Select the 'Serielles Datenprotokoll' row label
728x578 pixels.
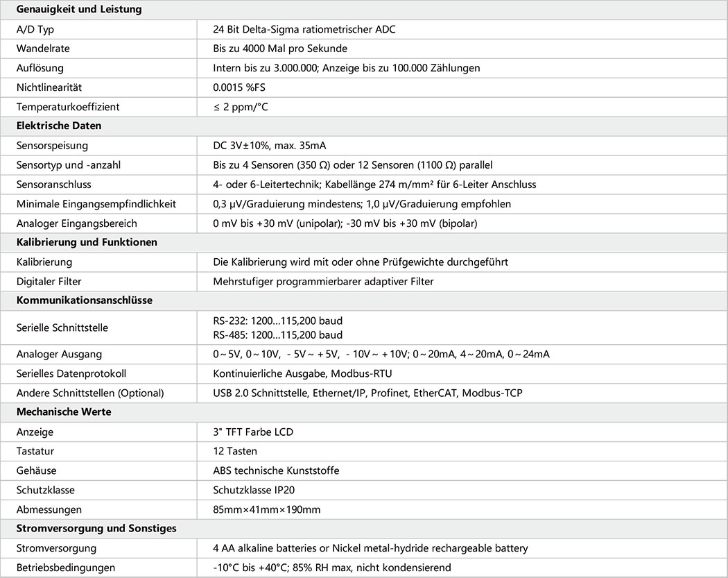[71, 373]
